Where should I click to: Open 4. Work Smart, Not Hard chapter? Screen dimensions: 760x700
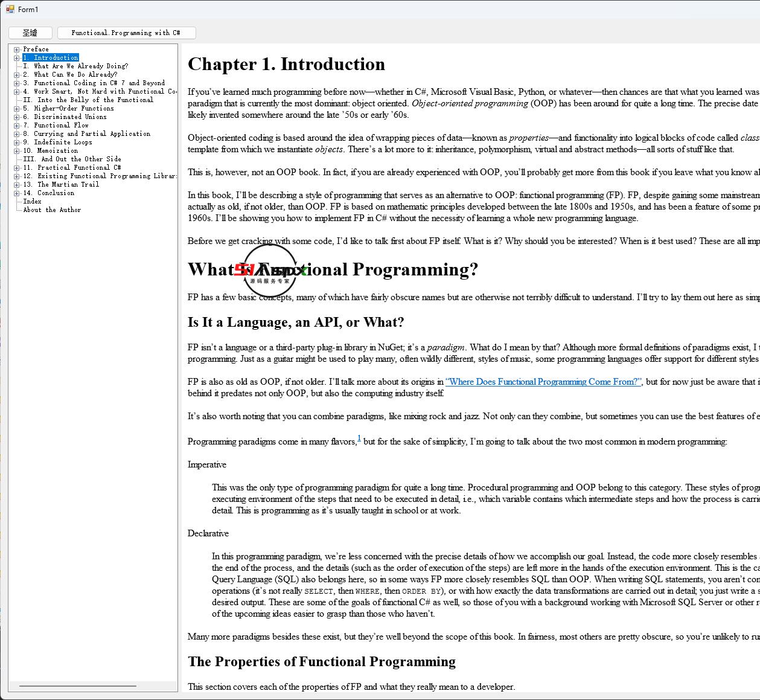[x=100, y=92]
